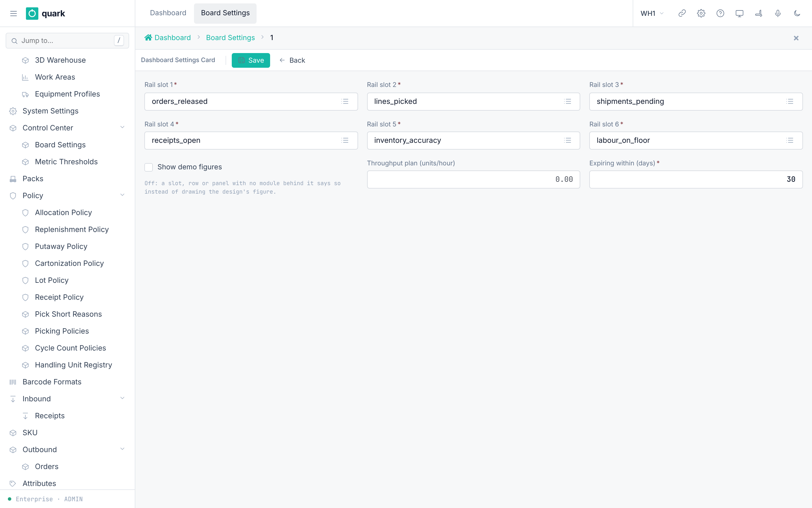This screenshot has height=508, width=812.
Task: Switch to dark mode moon icon
Action: 797,14
